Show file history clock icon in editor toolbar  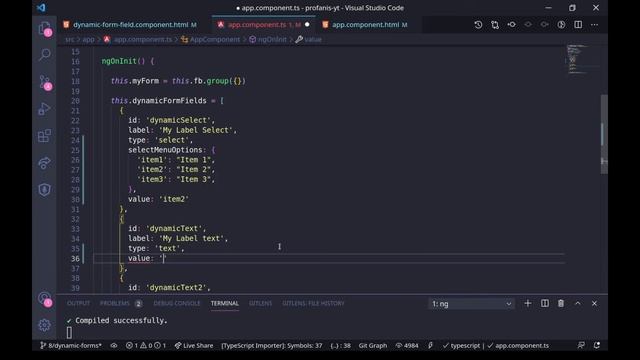click(x=478, y=25)
